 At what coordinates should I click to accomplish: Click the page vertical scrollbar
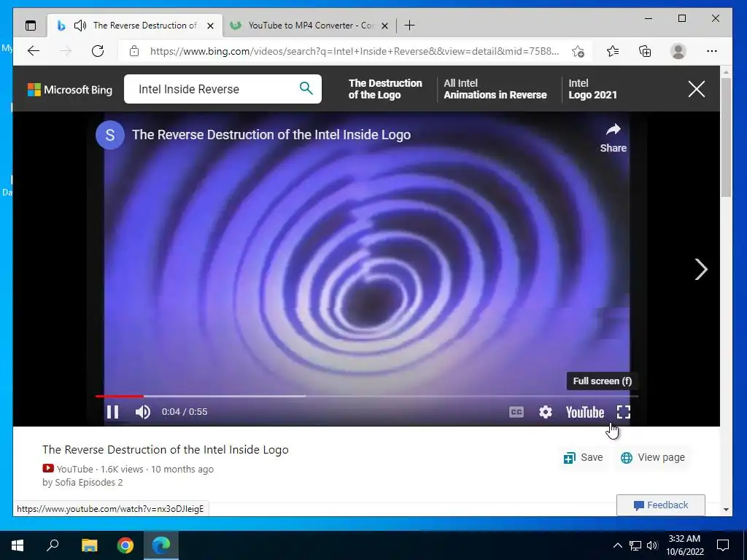(x=726, y=137)
